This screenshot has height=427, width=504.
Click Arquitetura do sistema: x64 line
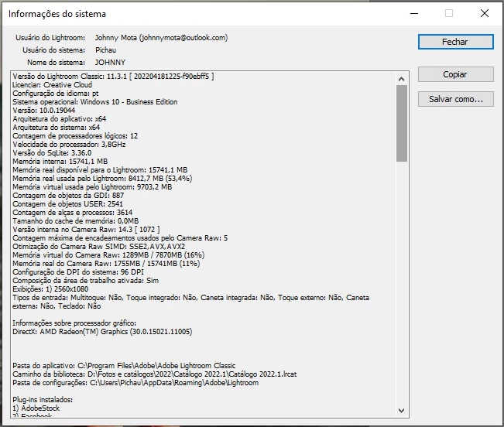point(57,128)
